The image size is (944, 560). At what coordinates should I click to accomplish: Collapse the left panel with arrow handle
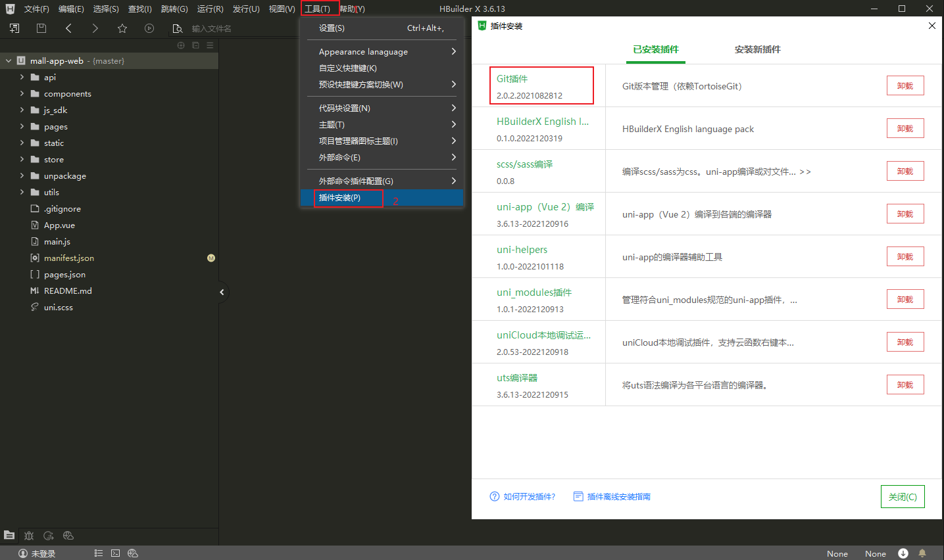[x=222, y=292]
